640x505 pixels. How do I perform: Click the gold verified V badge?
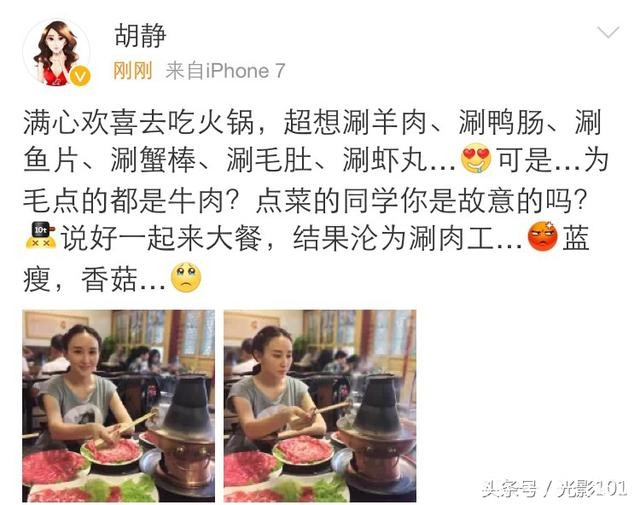click(x=80, y=76)
